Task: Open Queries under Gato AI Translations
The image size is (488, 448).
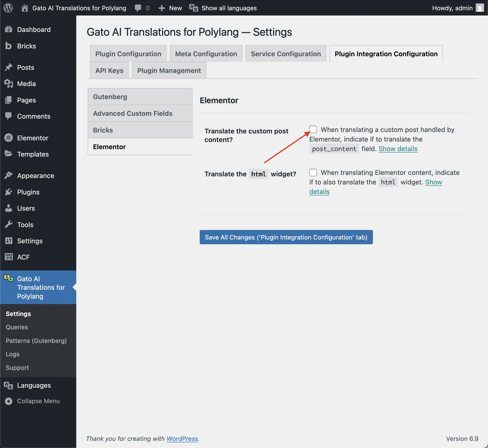Action: [x=16, y=327]
